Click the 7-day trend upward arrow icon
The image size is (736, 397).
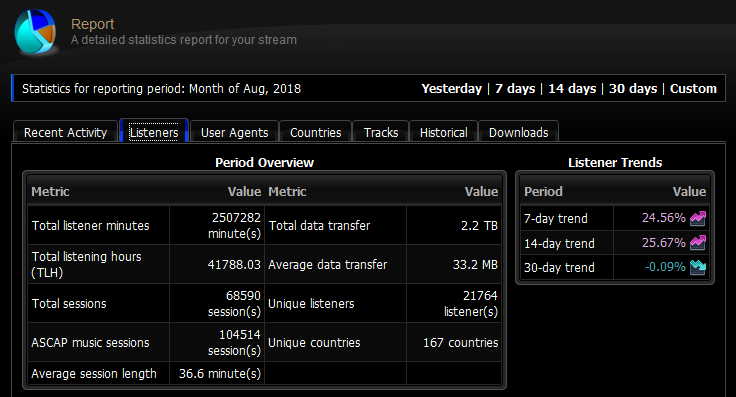pos(698,218)
